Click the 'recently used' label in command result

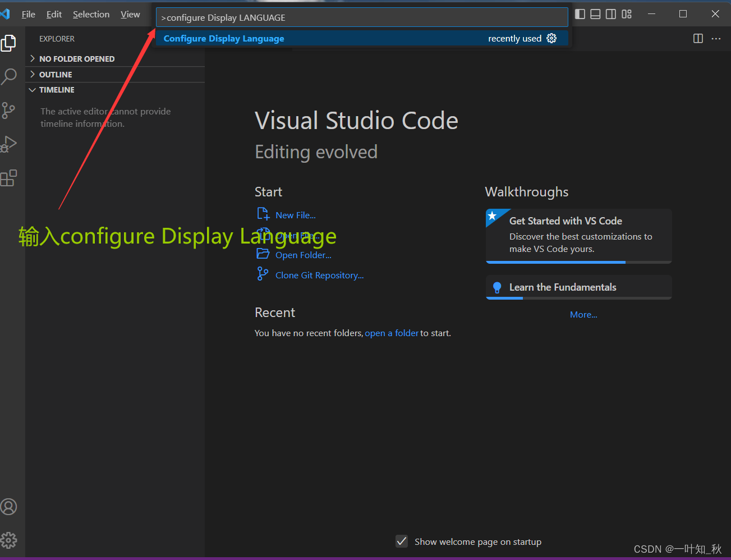point(514,38)
